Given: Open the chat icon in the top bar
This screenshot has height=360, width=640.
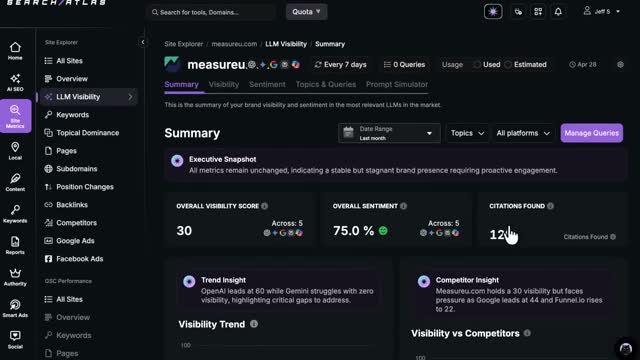Looking at the screenshot, I should click(518, 11).
